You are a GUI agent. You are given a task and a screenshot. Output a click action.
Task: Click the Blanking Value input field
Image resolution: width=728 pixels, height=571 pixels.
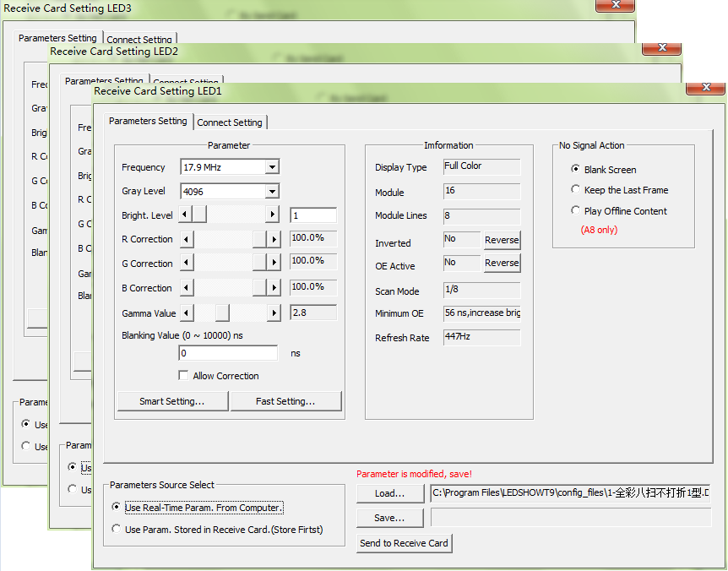[228, 353]
